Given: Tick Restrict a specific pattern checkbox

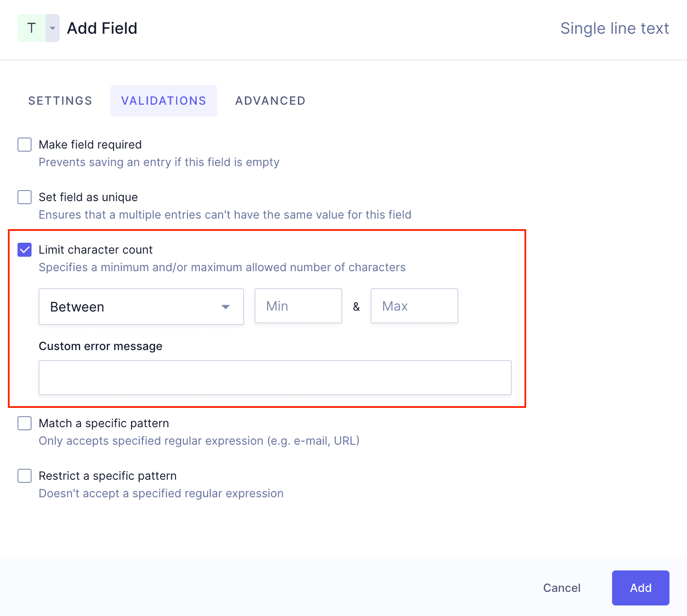Looking at the screenshot, I should (x=25, y=476).
